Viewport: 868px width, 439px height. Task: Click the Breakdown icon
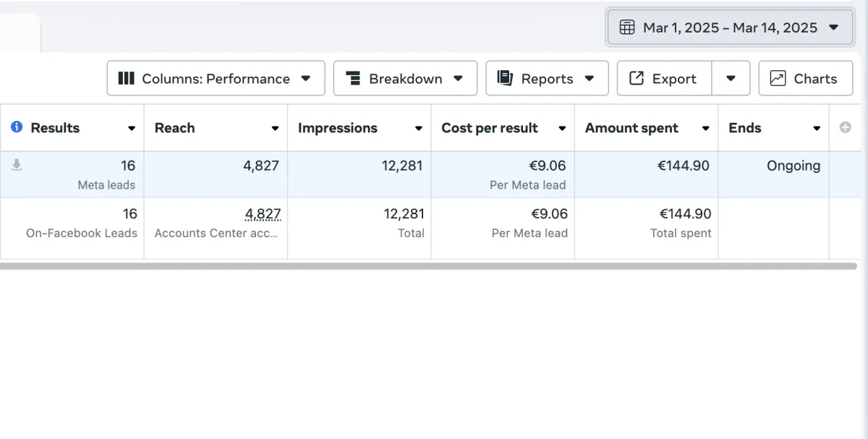pos(353,78)
